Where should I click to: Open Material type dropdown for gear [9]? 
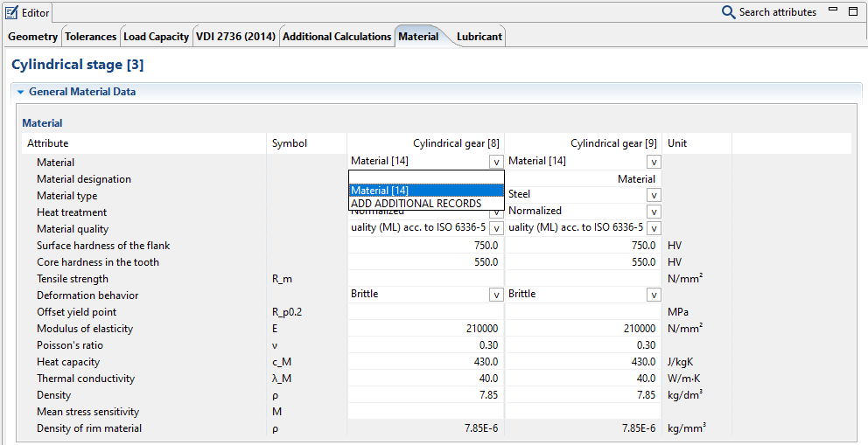654,195
